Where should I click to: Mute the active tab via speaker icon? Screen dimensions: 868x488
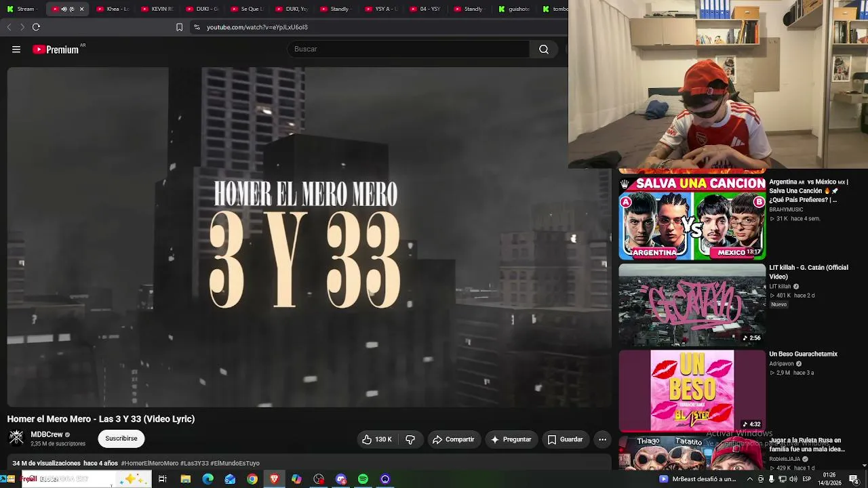click(64, 9)
